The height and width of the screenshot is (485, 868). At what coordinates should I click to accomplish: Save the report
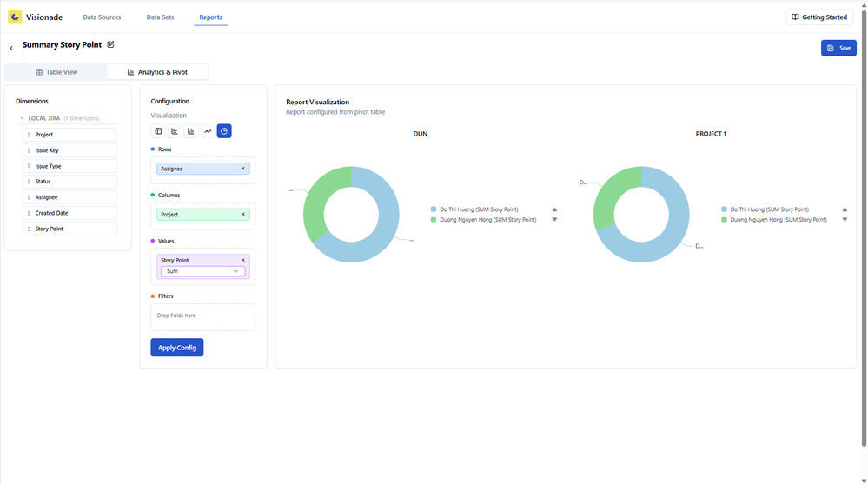[838, 48]
